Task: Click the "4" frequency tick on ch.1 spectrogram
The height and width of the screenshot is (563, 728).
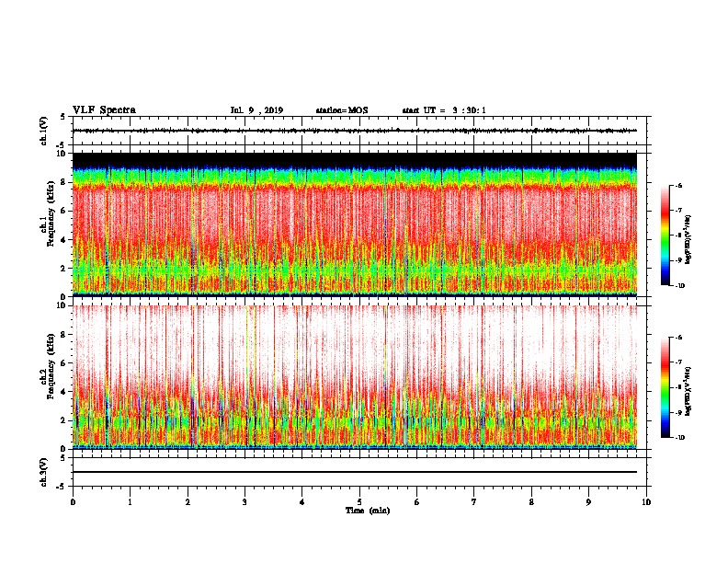Action: (63, 240)
